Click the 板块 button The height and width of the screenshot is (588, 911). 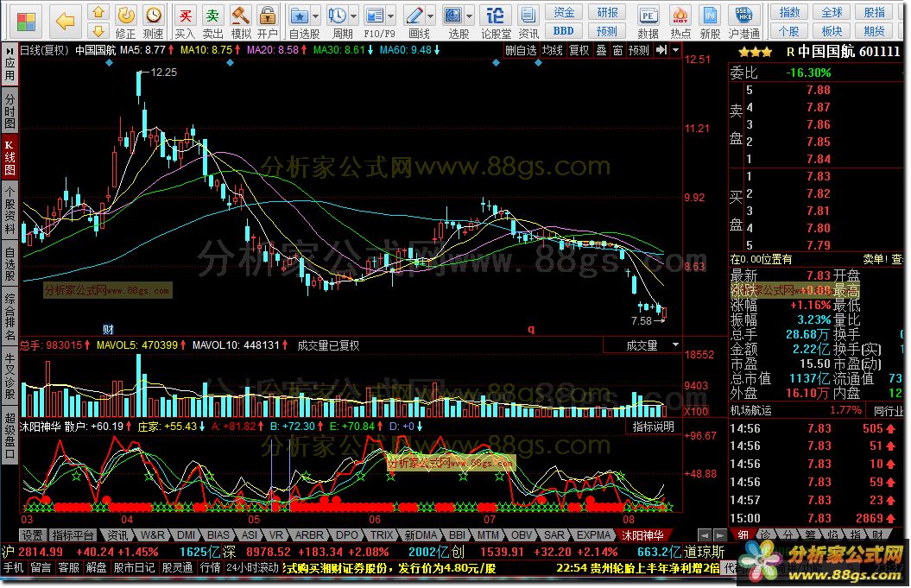coord(832,31)
